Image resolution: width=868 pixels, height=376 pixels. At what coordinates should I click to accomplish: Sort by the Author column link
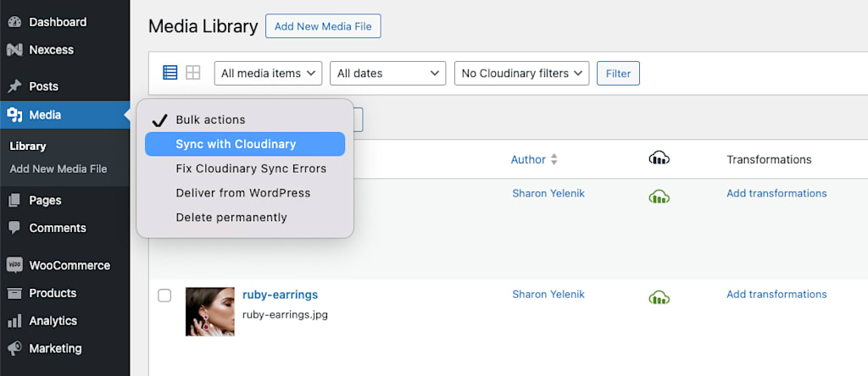tap(528, 160)
